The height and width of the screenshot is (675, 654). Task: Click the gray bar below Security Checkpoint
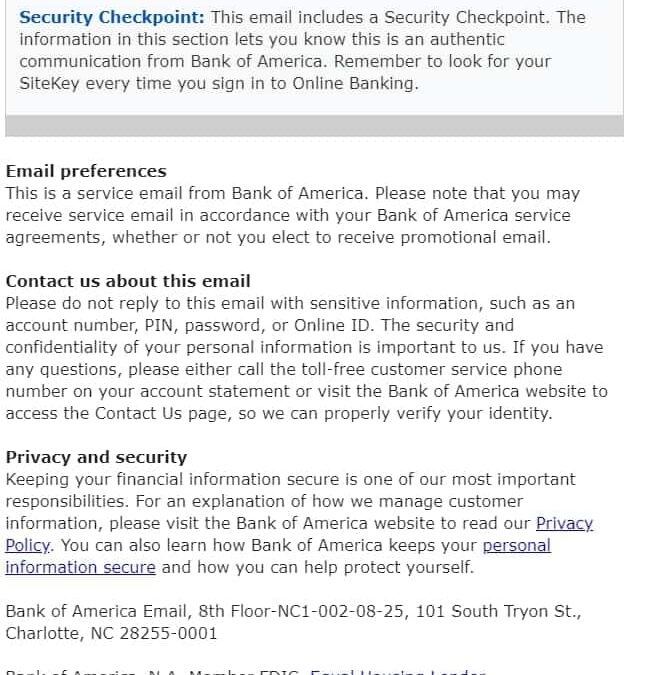314,126
